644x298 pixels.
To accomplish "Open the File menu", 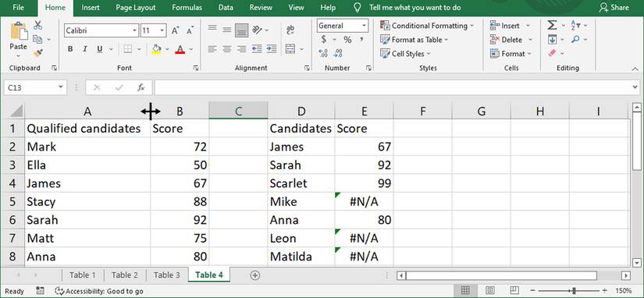I will [19, 7].
